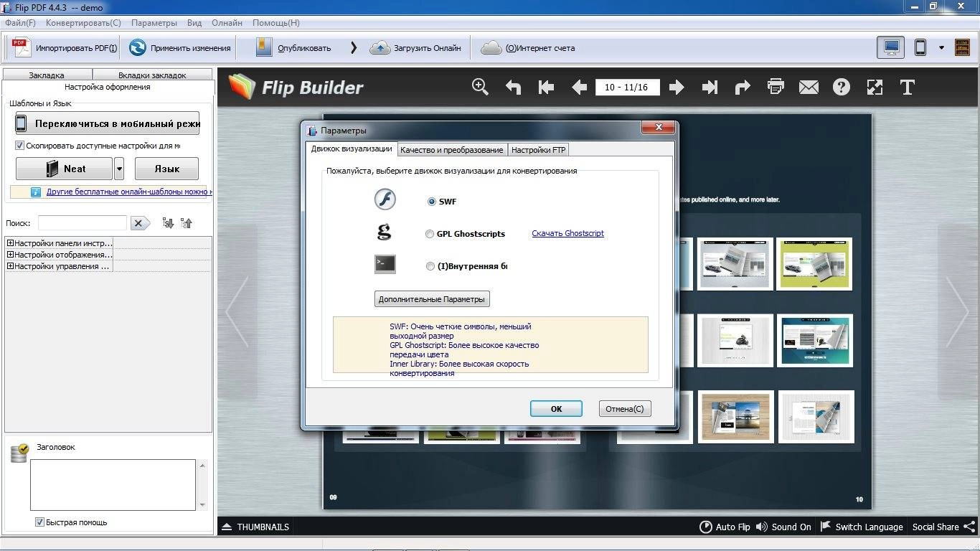
Task: Click the share forward arrow icon
Action: pos(743,88)
